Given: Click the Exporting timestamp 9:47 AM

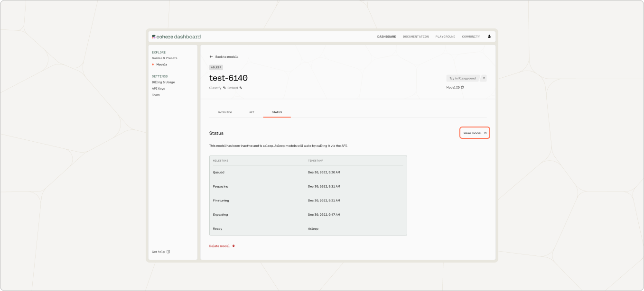Looking at the screenshot, I should pyautogui.click(x=324, y=215).
